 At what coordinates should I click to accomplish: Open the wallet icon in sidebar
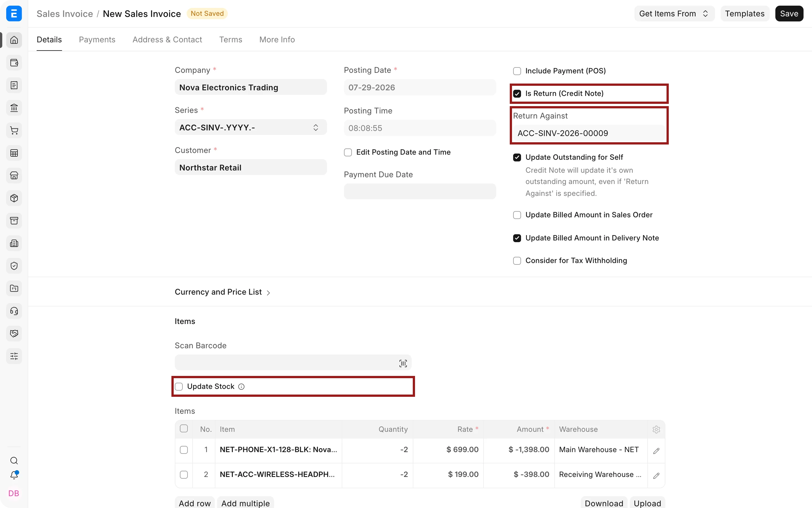pos(14,62)
